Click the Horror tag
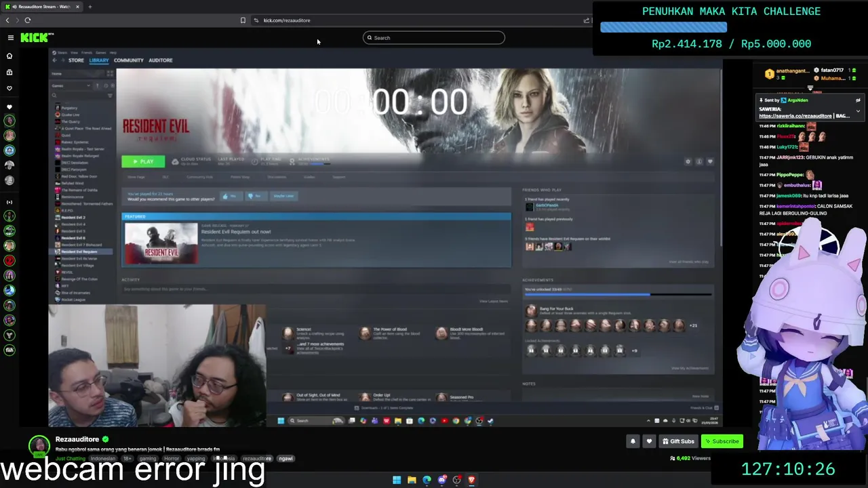The width and height of the screenshot is (868, 488). click(172, 458)
